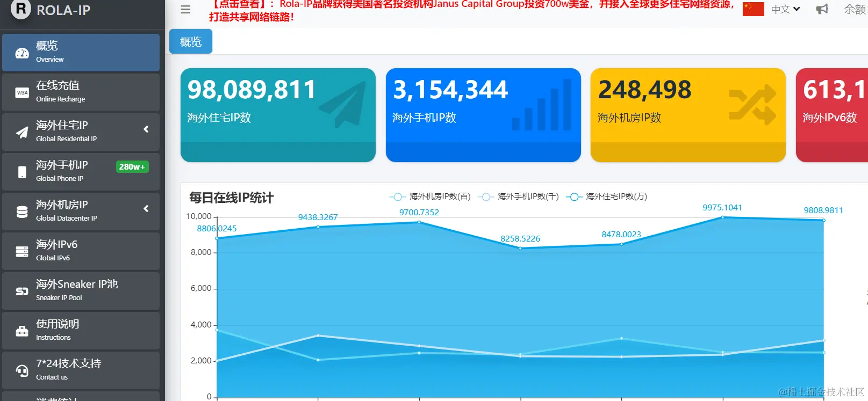Click the 每日在线IP统计 chart title

point(232,198)
